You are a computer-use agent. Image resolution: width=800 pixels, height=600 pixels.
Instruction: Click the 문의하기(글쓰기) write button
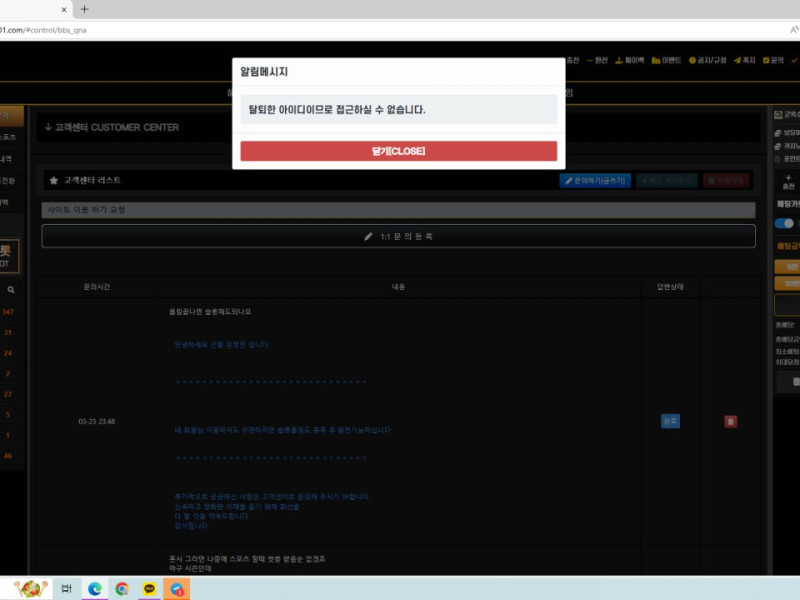(595, 181)
